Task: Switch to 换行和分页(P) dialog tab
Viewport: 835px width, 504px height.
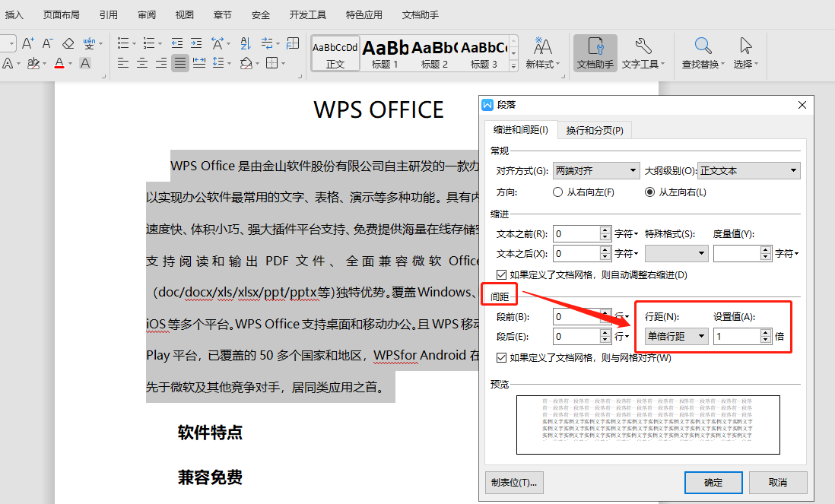Action: (595, 131)
